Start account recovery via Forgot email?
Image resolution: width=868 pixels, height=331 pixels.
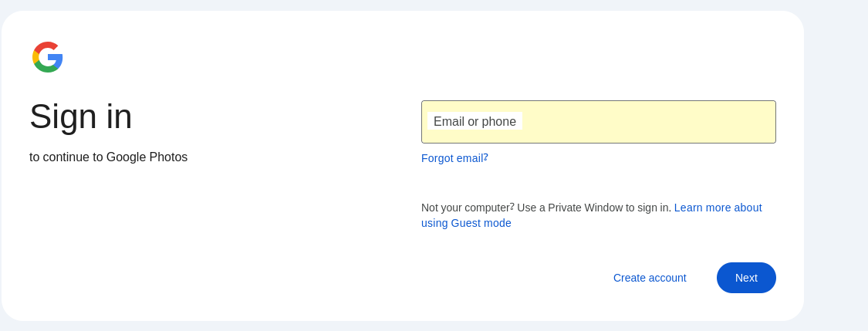(454, 158)
